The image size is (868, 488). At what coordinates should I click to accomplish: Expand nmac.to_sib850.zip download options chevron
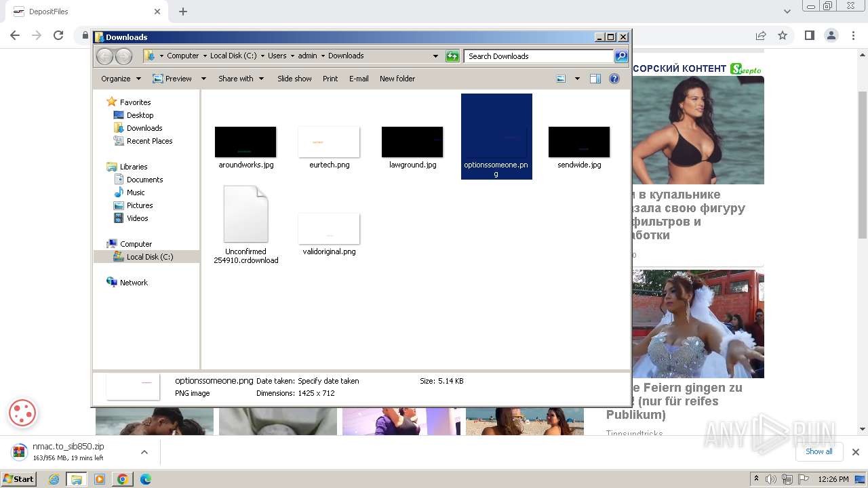144,452
